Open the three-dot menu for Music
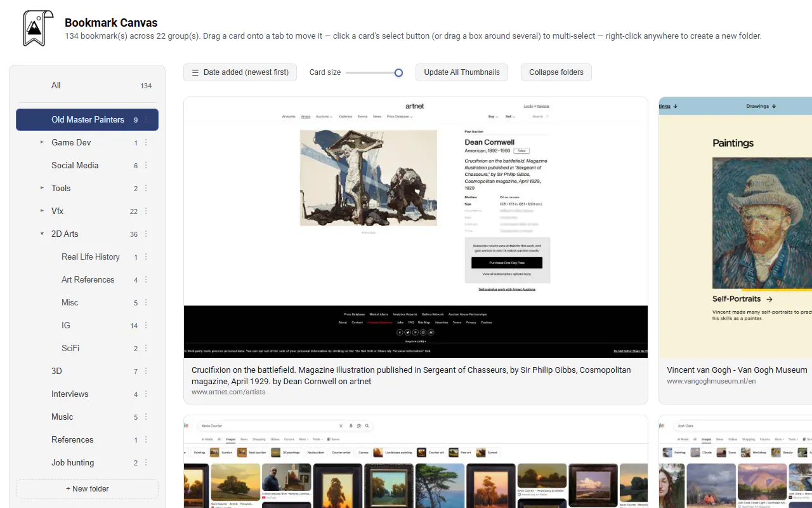 146,417
